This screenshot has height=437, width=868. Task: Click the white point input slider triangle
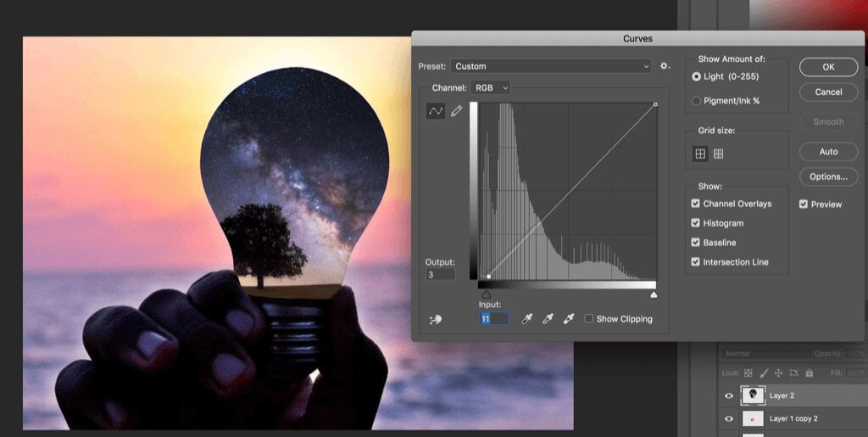[654, 294]
